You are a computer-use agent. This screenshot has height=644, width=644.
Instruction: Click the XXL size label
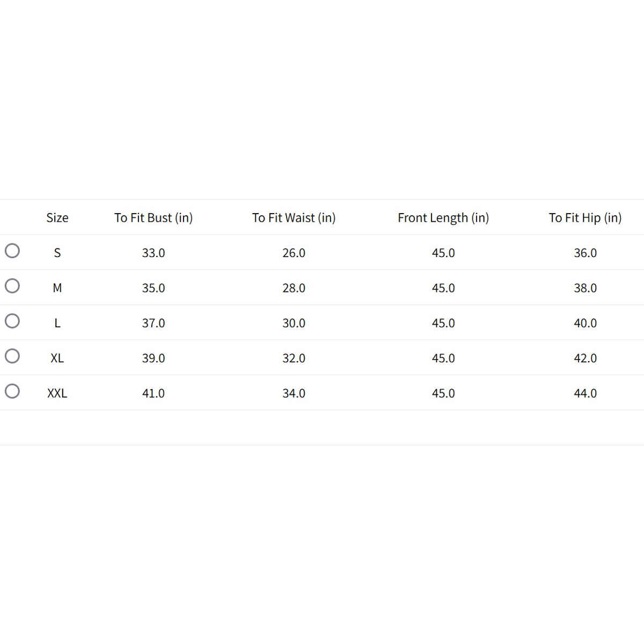click(57, 393)
